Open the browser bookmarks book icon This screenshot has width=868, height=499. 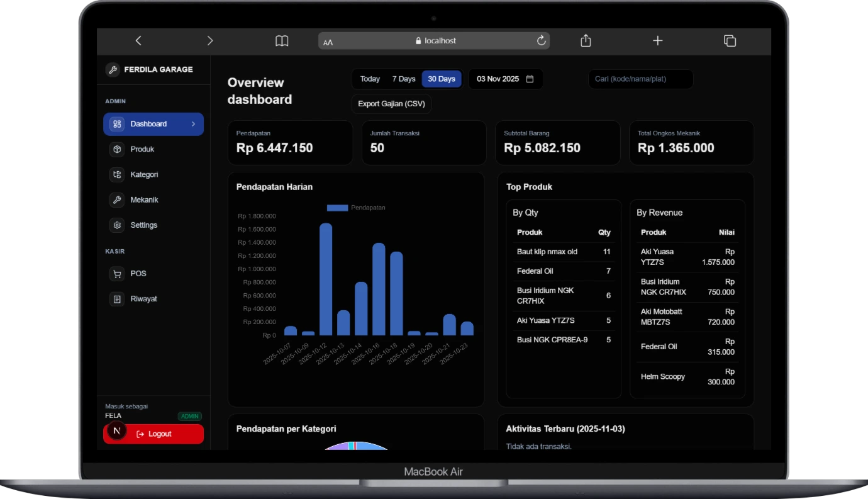coord(282,41)
